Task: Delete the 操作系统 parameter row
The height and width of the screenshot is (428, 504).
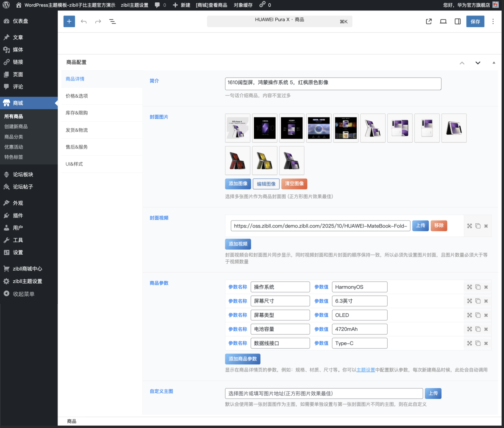Action: [x=486, y=287]
